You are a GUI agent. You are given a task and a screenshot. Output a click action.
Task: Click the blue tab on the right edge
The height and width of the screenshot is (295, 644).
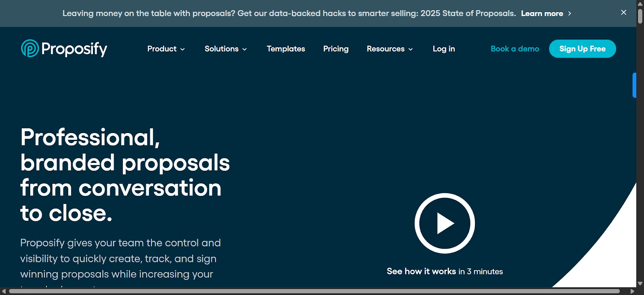click(634, 85)
